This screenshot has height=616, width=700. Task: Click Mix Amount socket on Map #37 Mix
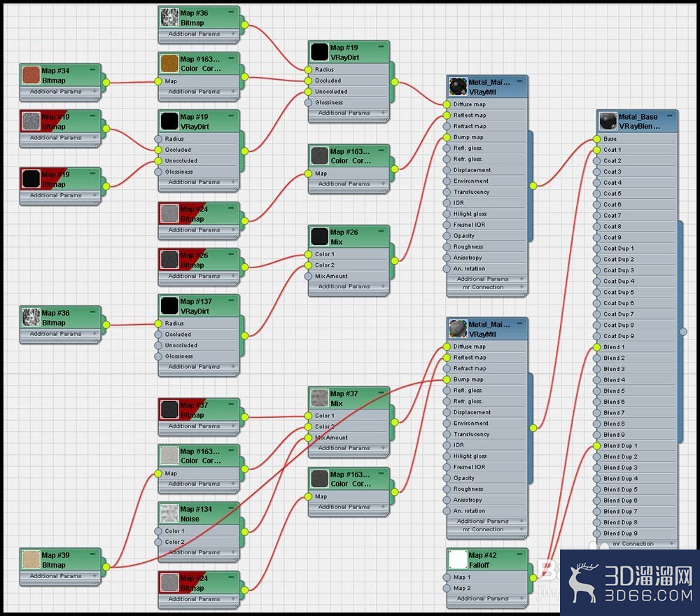pos(308,438)
